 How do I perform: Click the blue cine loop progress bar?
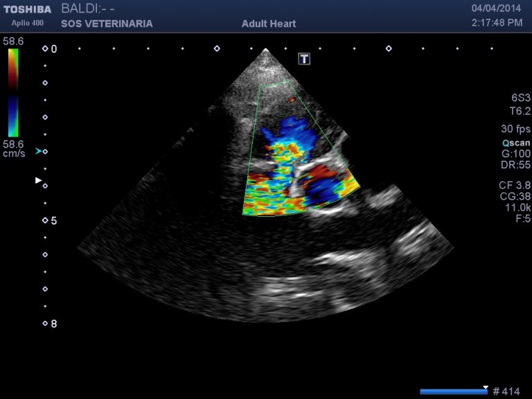(454, 392)
